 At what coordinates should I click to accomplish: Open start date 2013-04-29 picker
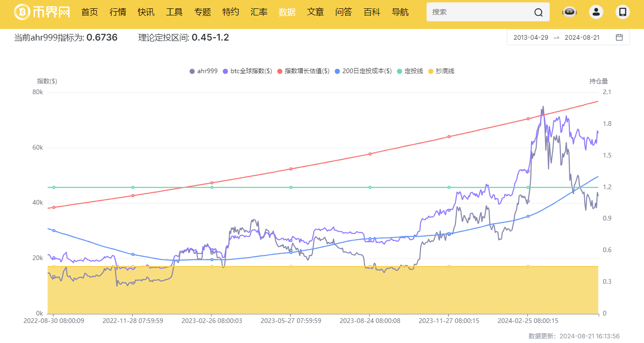pyautogui.click(x=531, y=37)
